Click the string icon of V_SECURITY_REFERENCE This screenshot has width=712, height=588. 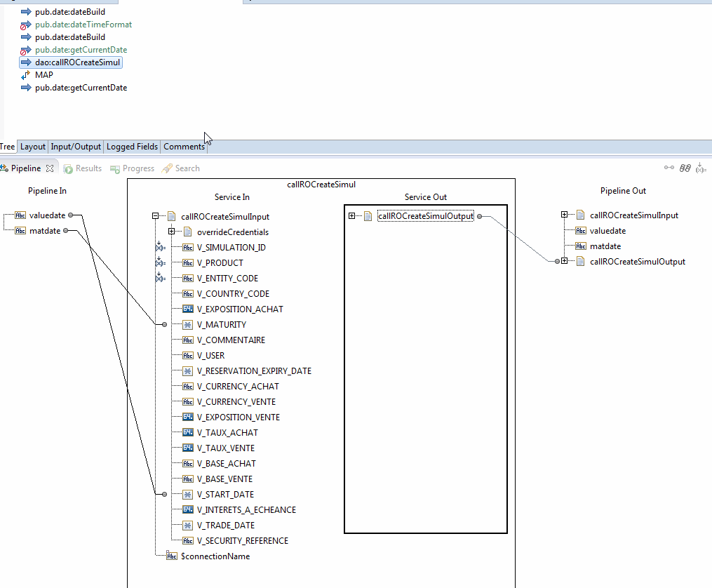coord(188,541)
